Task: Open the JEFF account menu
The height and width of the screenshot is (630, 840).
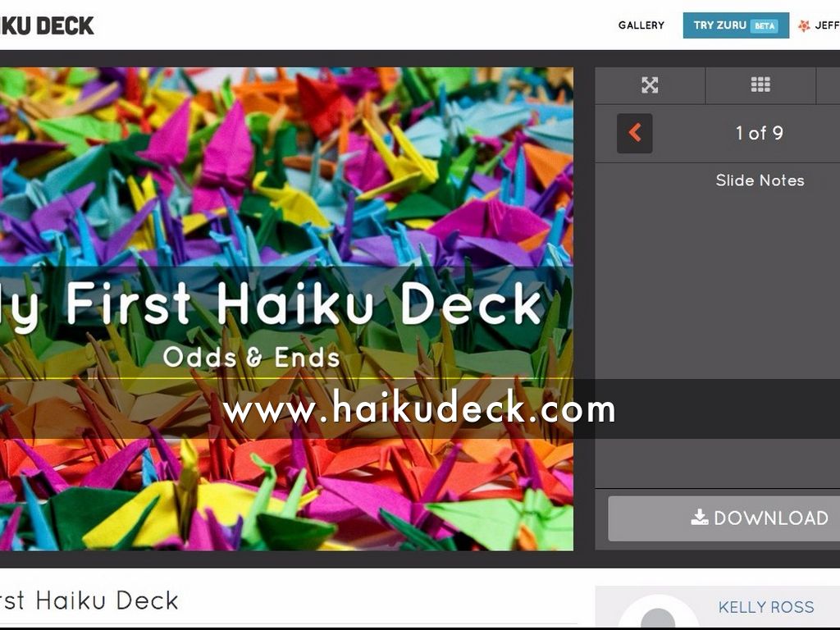Action: (827, 25)
